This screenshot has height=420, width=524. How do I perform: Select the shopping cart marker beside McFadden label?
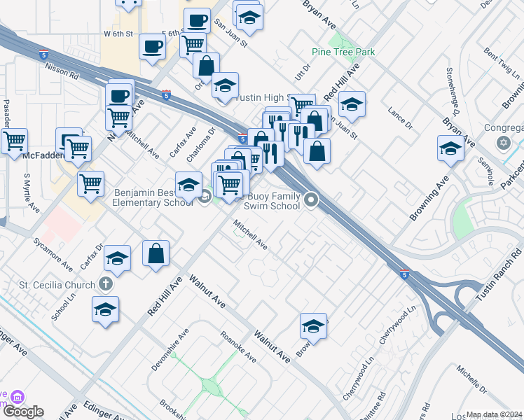[78, 151]
